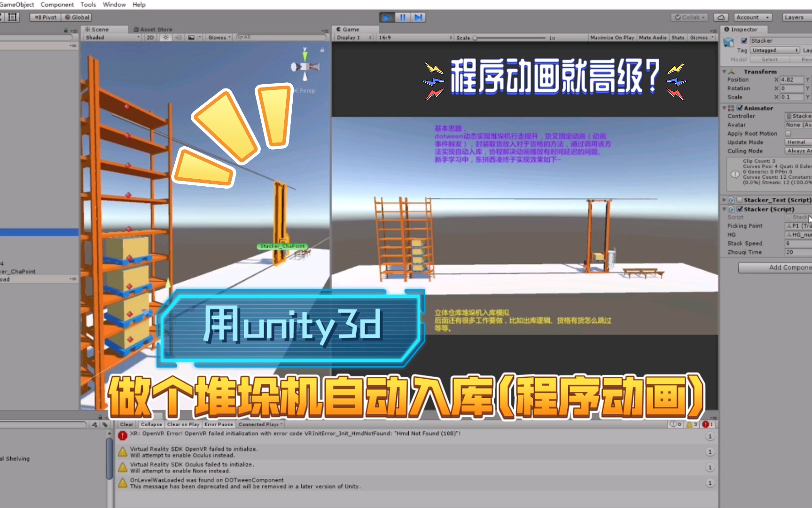Screen dimensions: 812x508
Task: Click the Step frame button
Action: (418, 17)
